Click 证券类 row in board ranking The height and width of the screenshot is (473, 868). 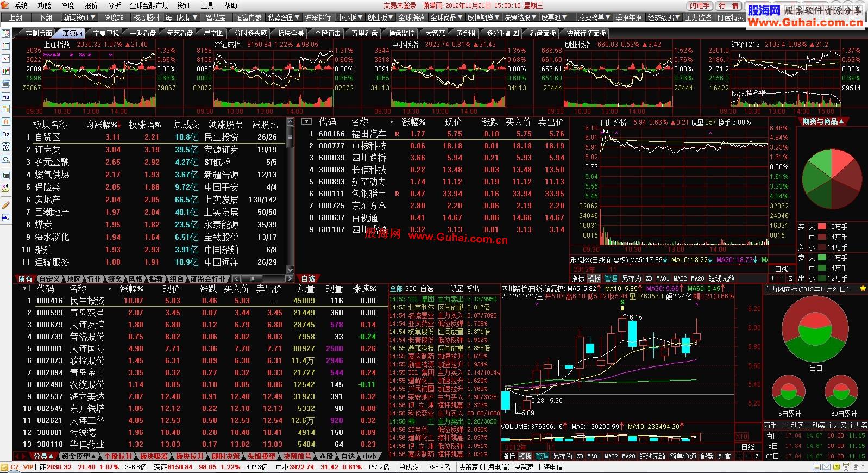pyautogui.click(x=152, y=150)
